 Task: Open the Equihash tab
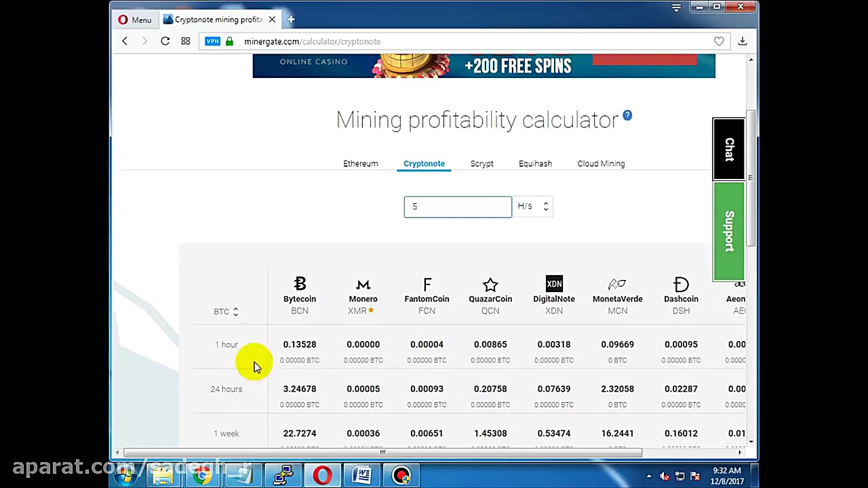(535, 163)
